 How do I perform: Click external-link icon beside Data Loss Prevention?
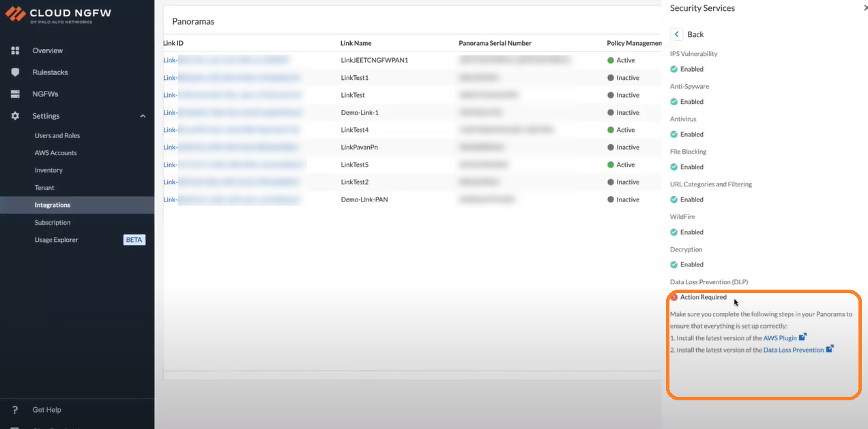point(830,349)
